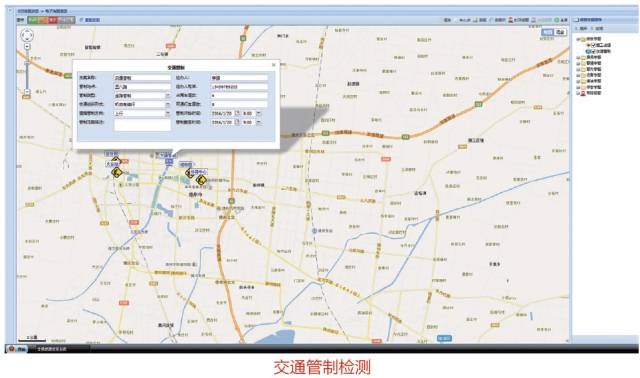Screen dimensions: 640x378
Task: Open the control type dropdown in dialog
Action: coord(167,96)
